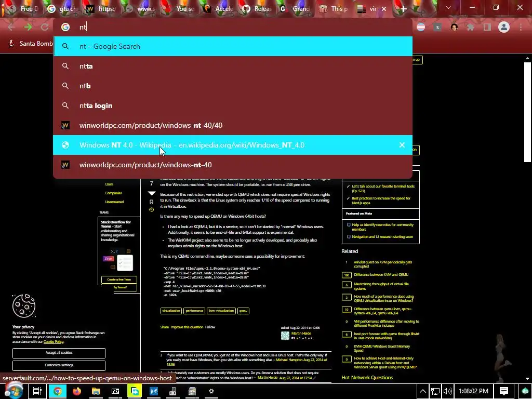Screen dimensions: 532x399
Task: Remove the Wikipedia suggestion with X
Action: pos(402,145)
